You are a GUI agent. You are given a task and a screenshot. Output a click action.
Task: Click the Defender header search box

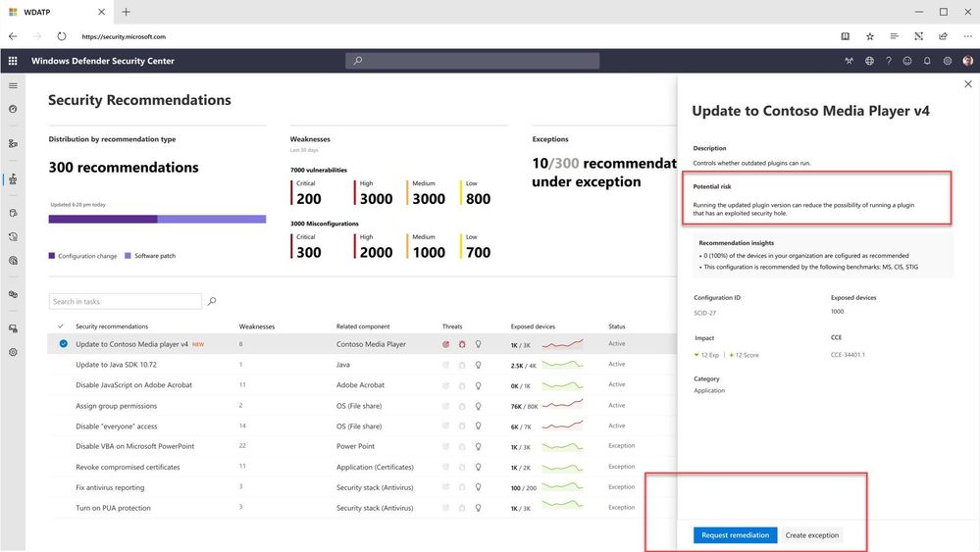tap(473, 61)
